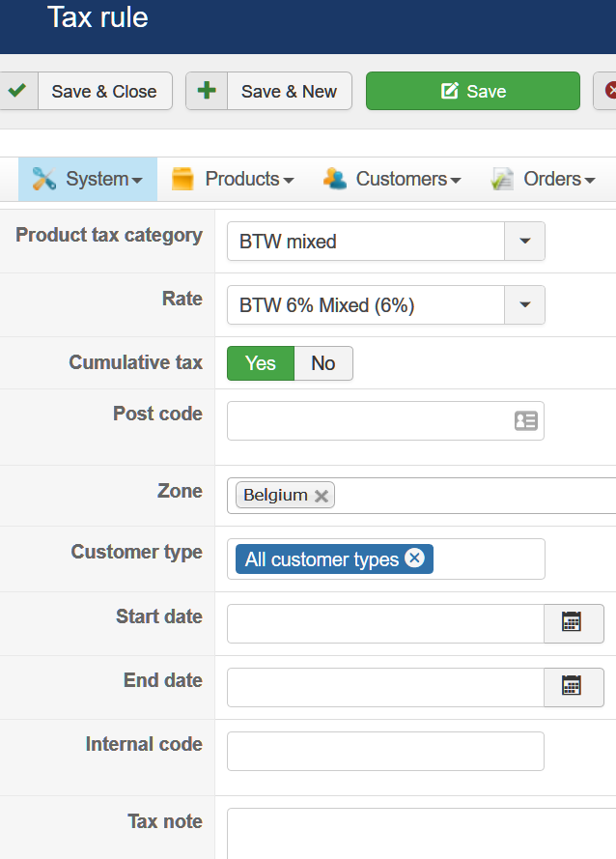Screen dimensions: 616x859
Task: Click the Internal code input field
Action: (x=385, y=751)
